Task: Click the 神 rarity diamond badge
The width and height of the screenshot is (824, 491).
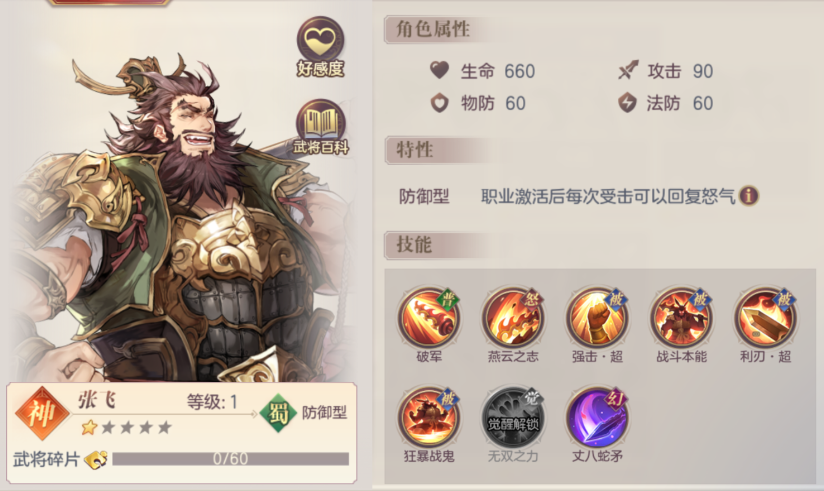Action: [42, 413]
